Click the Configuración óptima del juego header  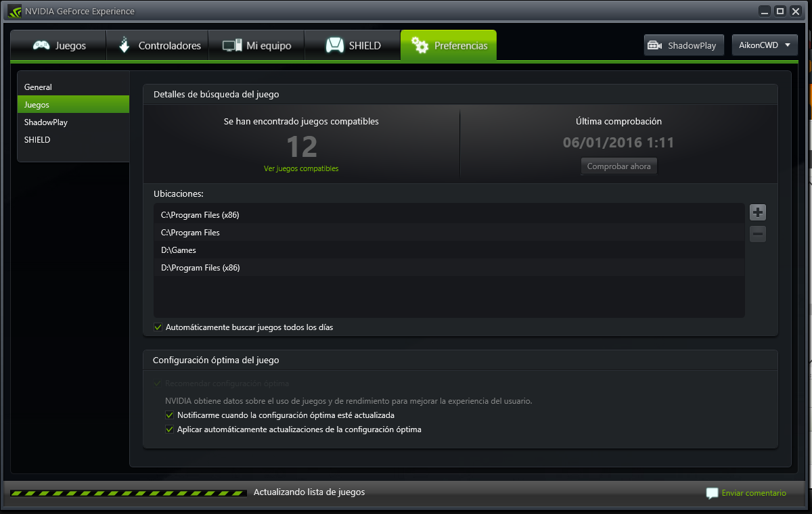click(x=216, y=360)
